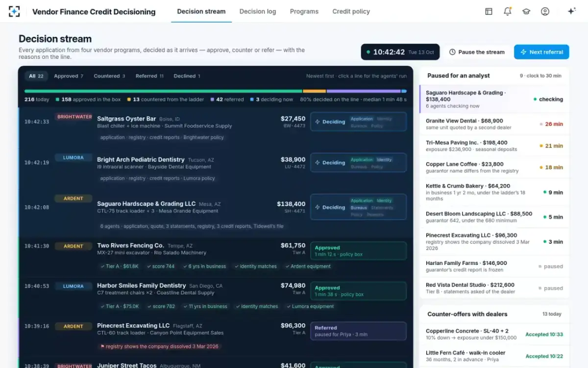Click the Accepted 10:33 status
This screenshot has width=588, height=368.
544,334
